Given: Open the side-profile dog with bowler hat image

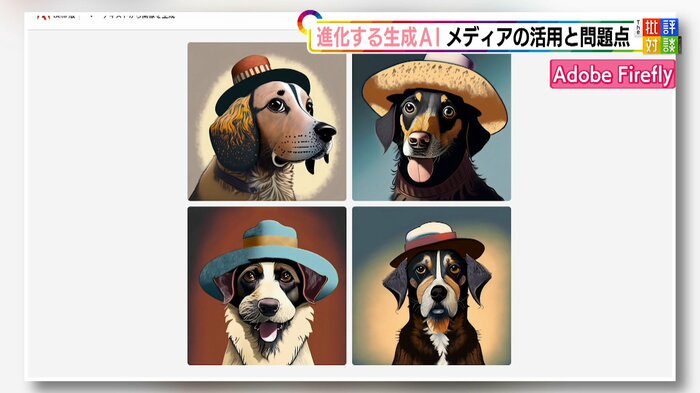Looking at the screenshot, I should 267,121.
